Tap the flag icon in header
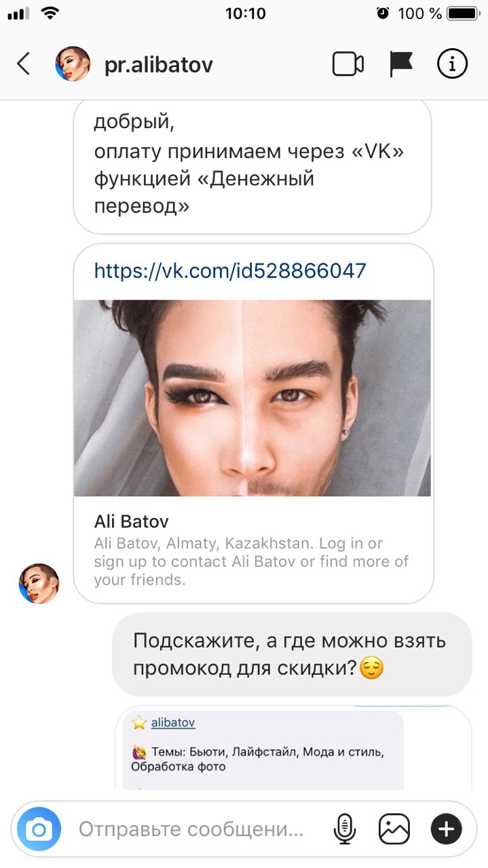The width and height of the screenshot is (488, 868). 401,64
